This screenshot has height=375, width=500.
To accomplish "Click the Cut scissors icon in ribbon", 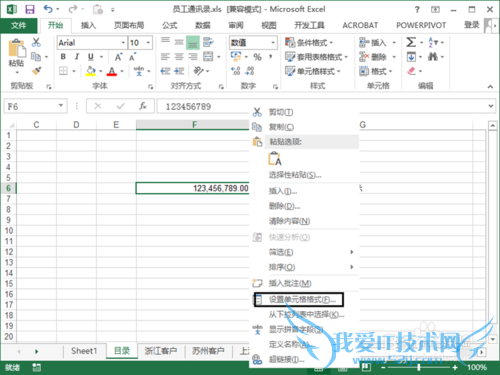I will [36, 42].
